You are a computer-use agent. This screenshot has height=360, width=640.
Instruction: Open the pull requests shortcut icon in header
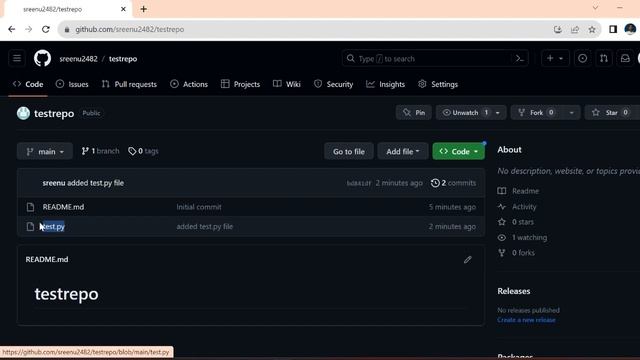coord(604,59)
